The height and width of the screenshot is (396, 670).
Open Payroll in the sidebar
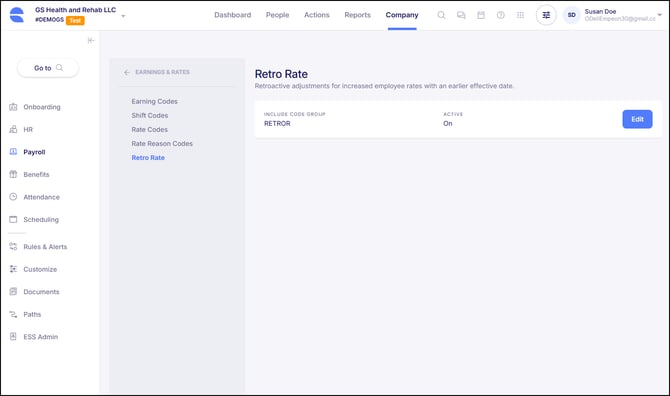click(x=34, y=152)
